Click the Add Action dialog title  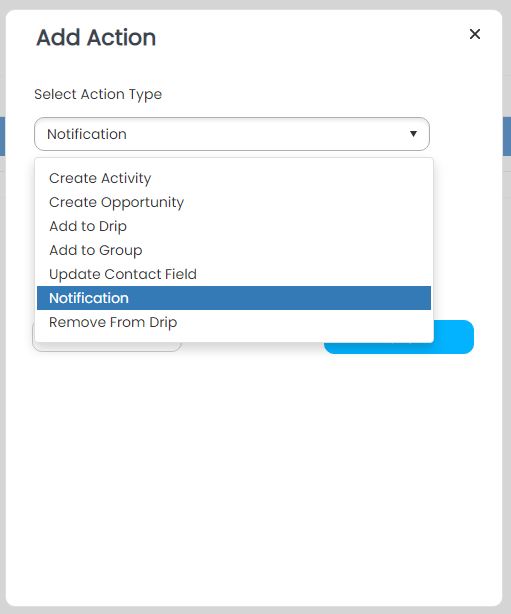pos(96,38)
